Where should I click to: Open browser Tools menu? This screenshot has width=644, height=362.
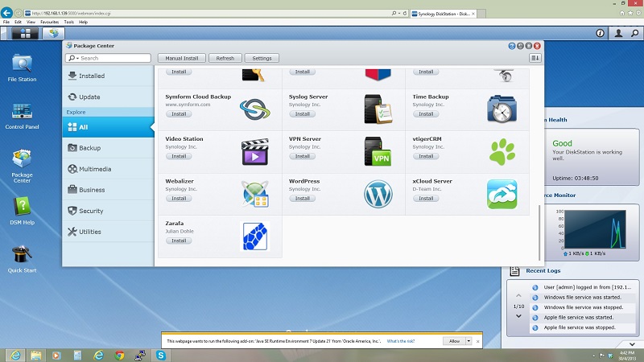[x=69, y=22]
